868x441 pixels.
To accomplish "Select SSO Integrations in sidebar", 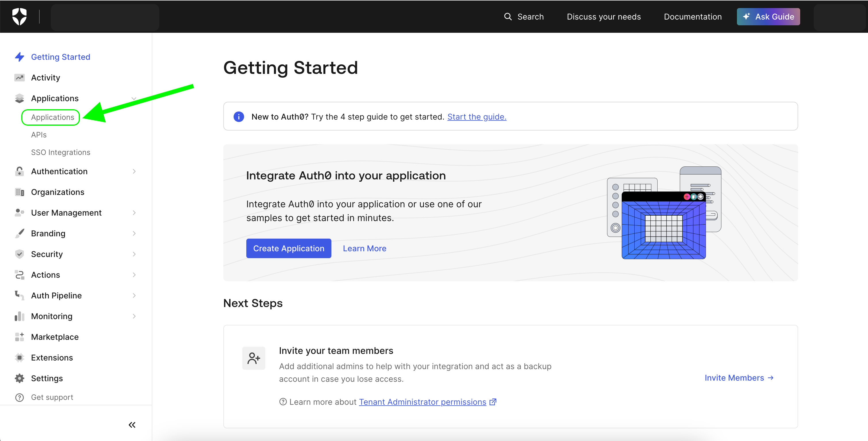I will point(61,152).
